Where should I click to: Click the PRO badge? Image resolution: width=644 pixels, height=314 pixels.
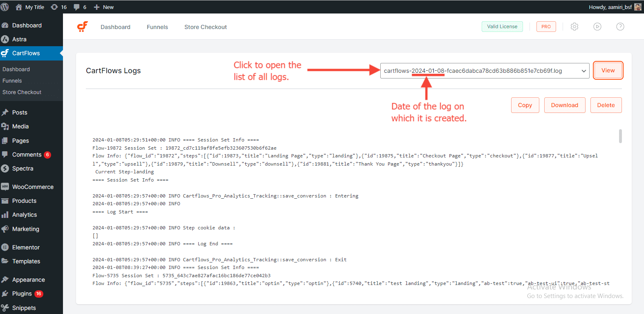[x=546, y=27]
